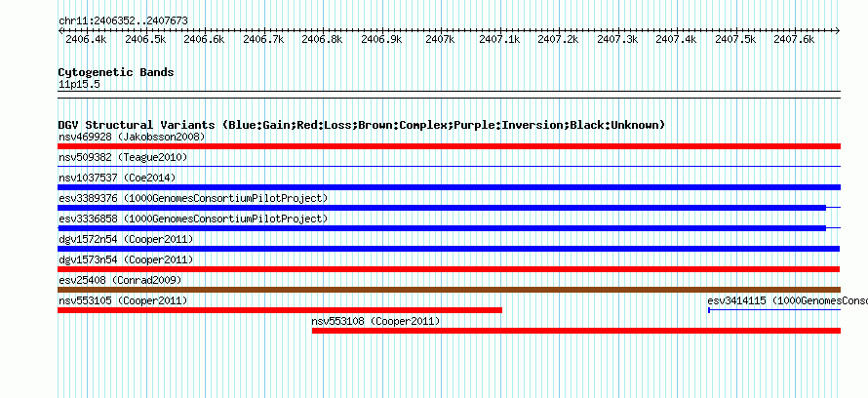The height and width of the screenshot is (398, 868).
Task: Click the 2406.8k ruler tick label
Action: click(x=322, y=39)
